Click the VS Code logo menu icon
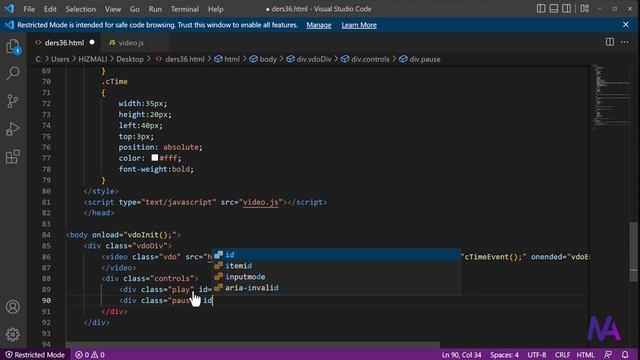 pyautogui.click(x=9, y=9)
